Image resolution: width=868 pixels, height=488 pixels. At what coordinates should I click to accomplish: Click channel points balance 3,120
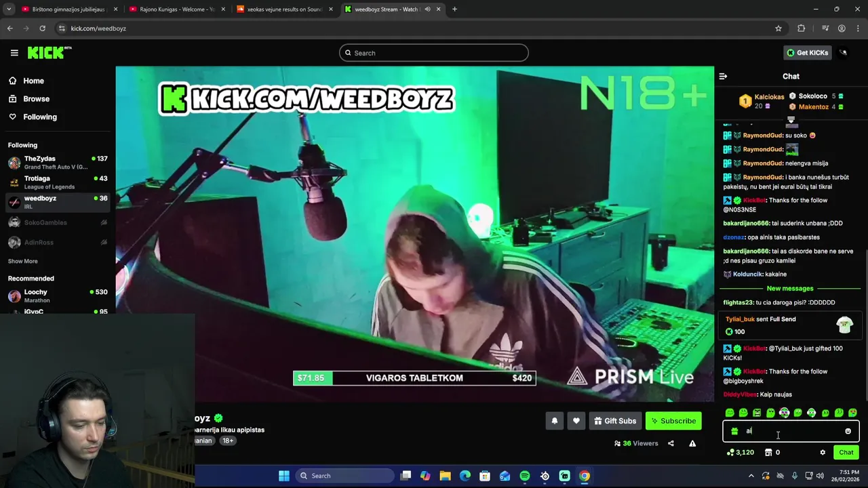(740, 452)
